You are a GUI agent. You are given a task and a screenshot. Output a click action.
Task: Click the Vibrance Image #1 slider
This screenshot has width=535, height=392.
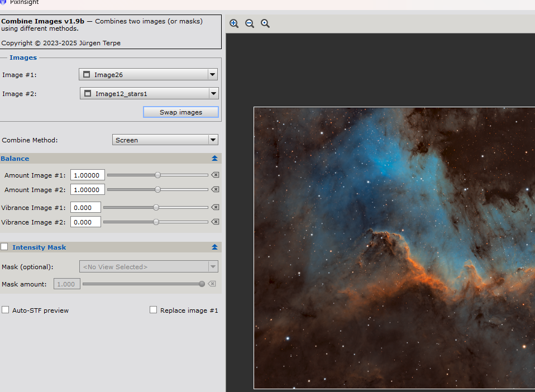coord(156,207)
